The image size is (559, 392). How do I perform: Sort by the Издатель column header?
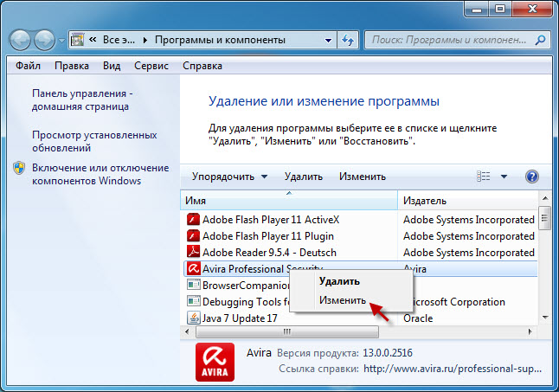pyautogui.click(x=468, y=201)
